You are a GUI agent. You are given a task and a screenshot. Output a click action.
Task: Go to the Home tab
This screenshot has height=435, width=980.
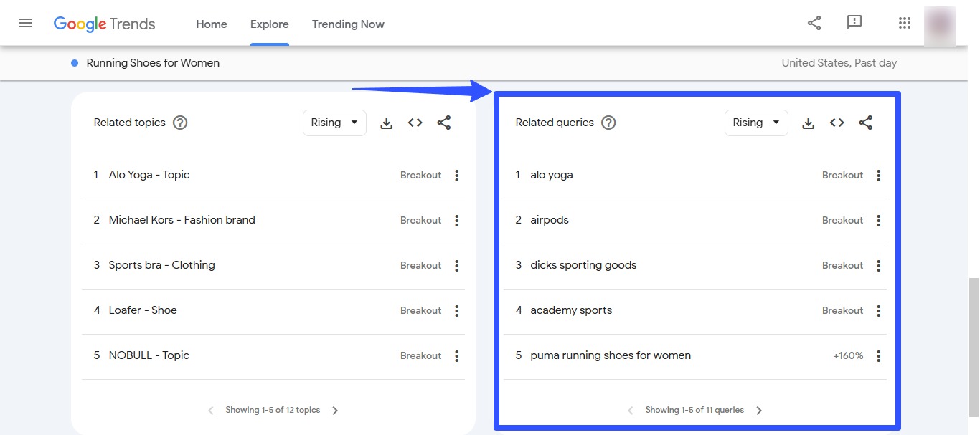212,24
